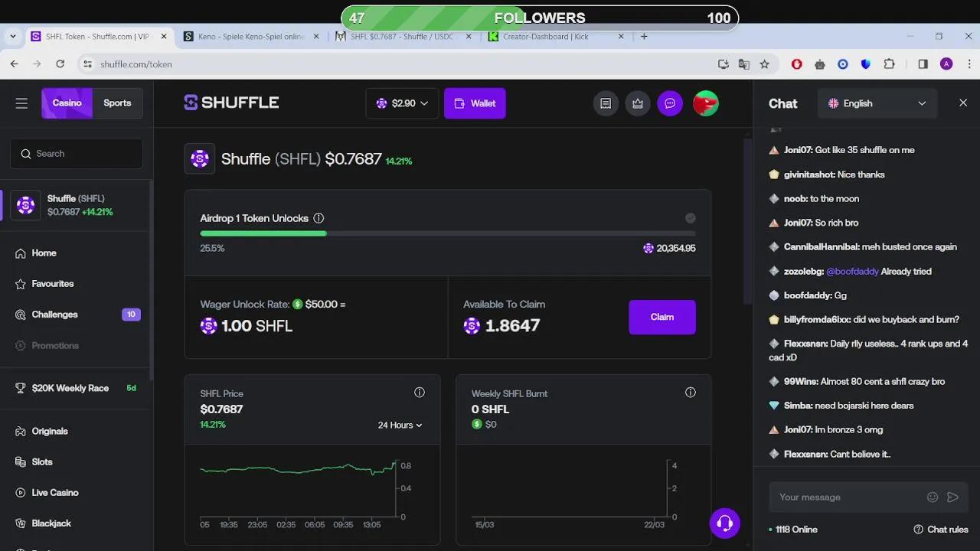Open the Wallet

coord(475,103)
